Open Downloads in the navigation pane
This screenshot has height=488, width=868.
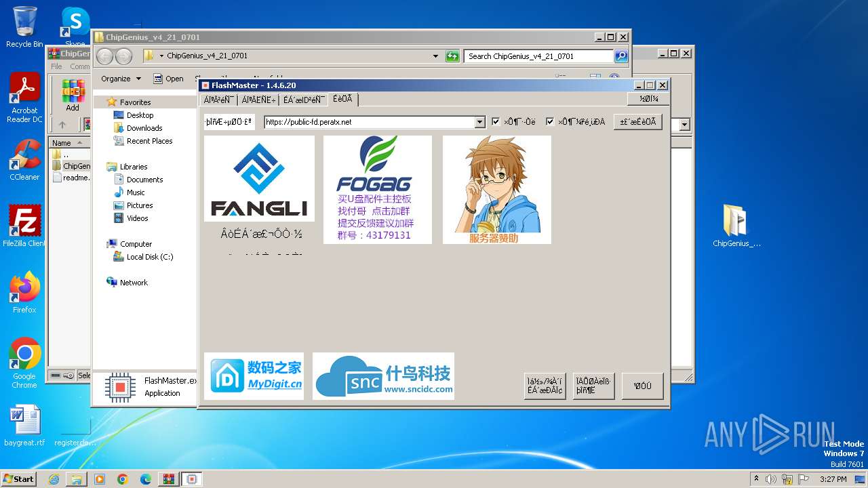point(144,128)
